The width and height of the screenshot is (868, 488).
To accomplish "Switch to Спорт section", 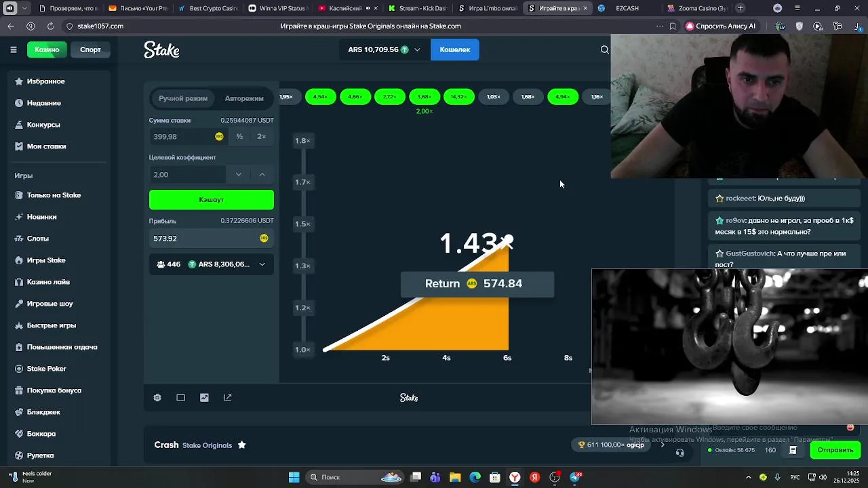I will pyautogui.click(x=90, y=49).
